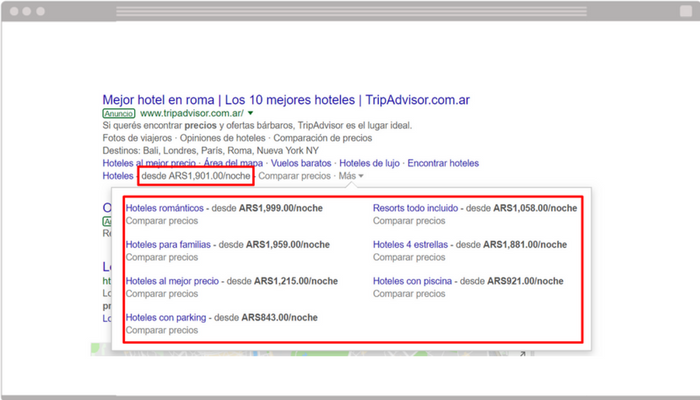The height and width of the screenshot is (400, 700).
Task: Click the 'ARS843.00/noche' price
Action: (x=279, y=317)
